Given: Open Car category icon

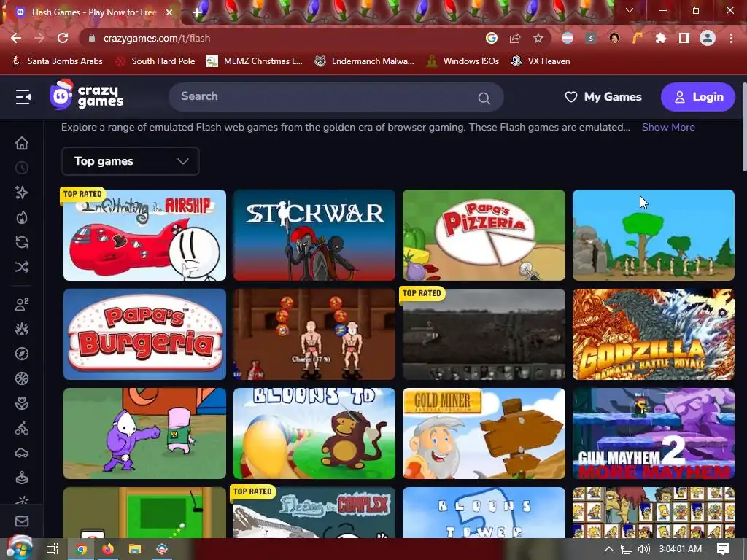Looking at the screenshot, I should point(22,453).
